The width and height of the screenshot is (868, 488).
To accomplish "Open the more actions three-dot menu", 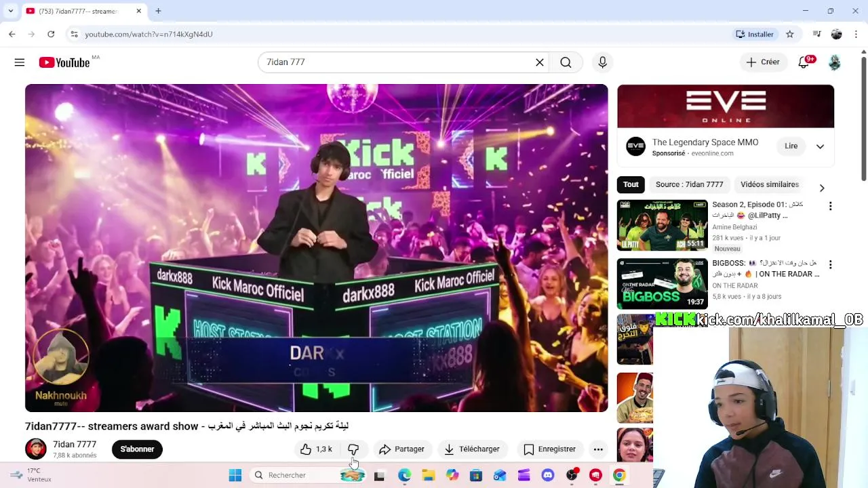I will point(598,449).
